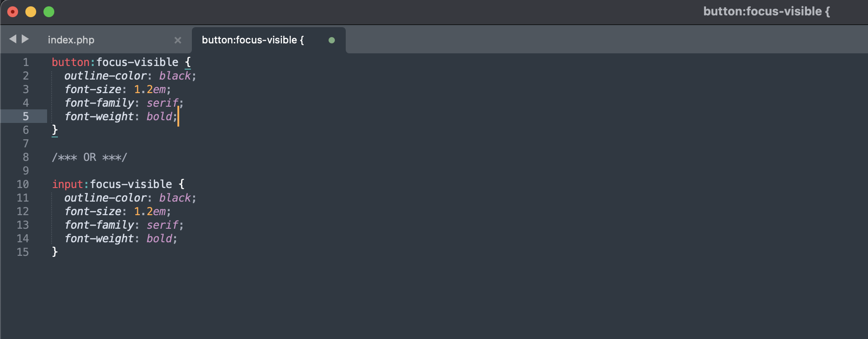Select the word bold on line 5
The image size is (868, 339).
tap(159, 117)
